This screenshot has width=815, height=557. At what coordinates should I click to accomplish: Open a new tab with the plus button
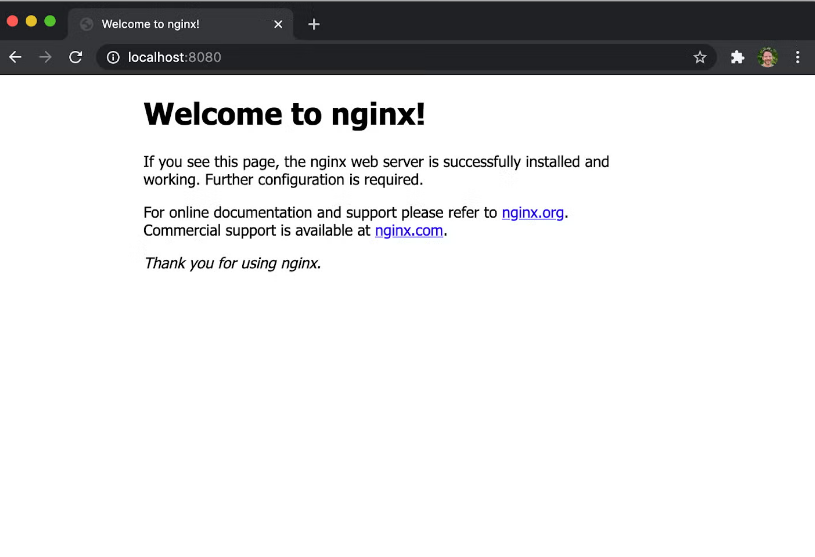[313, 24]
